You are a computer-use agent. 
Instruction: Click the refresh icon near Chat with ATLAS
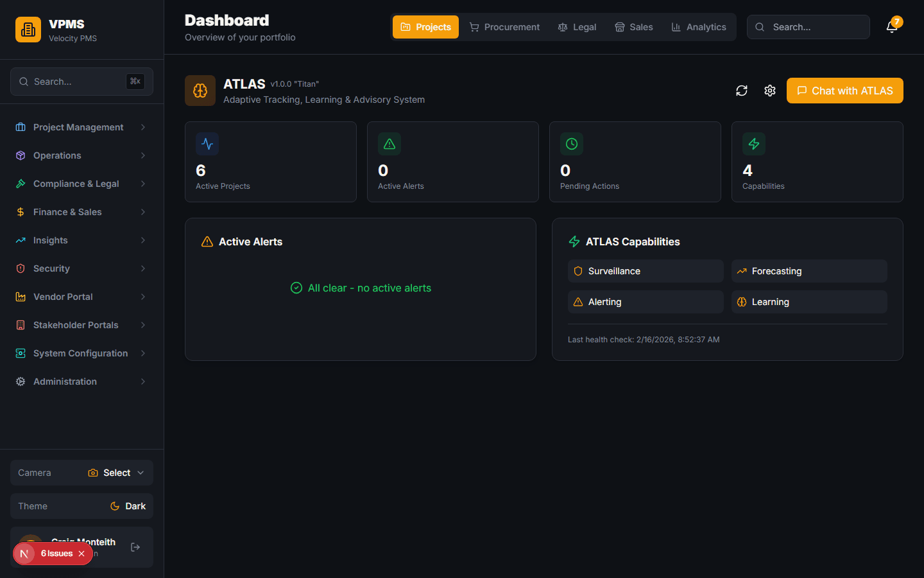[741, 91]
